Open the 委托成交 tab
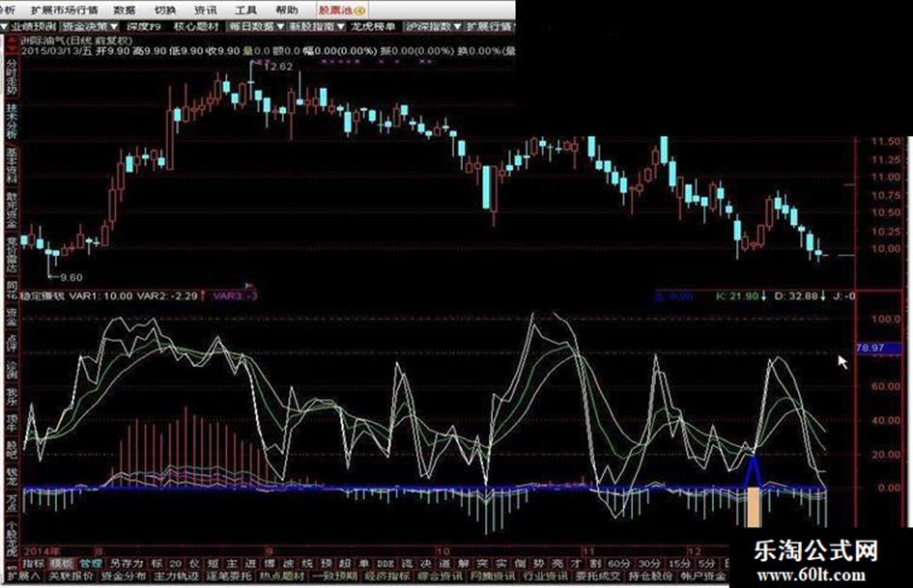913x588 pixels. pyautogui.click(x=598, y=576)
